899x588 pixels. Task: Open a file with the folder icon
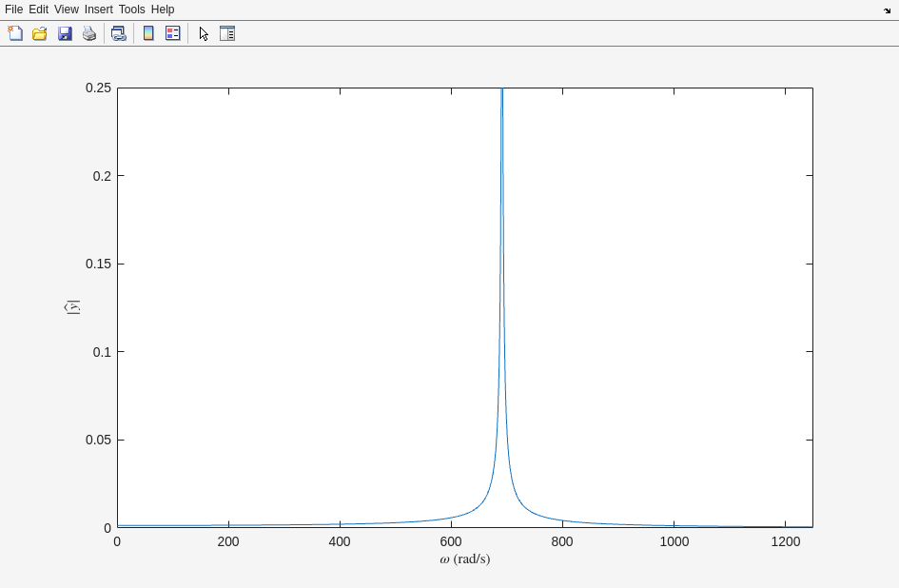pyautogui.click(x=40, y=33)
